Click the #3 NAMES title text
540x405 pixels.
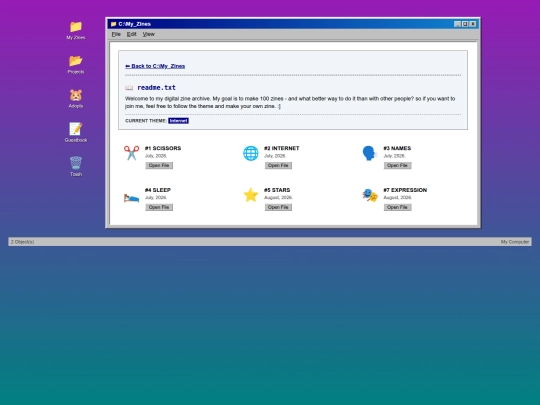point(397,148)
